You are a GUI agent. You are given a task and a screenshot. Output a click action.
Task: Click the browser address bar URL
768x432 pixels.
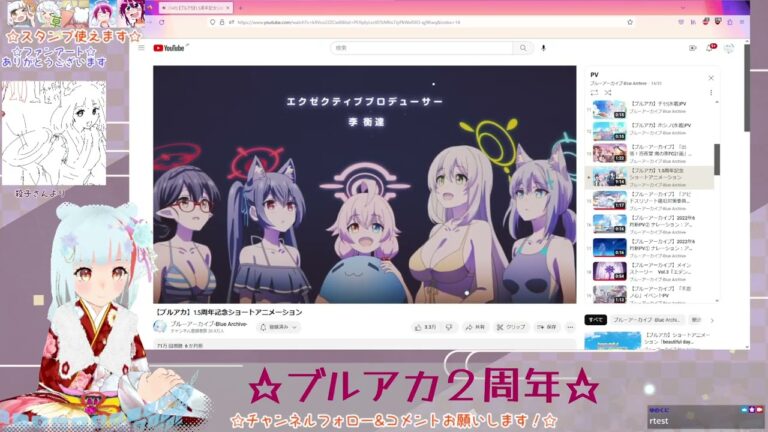tap(348, 22)
